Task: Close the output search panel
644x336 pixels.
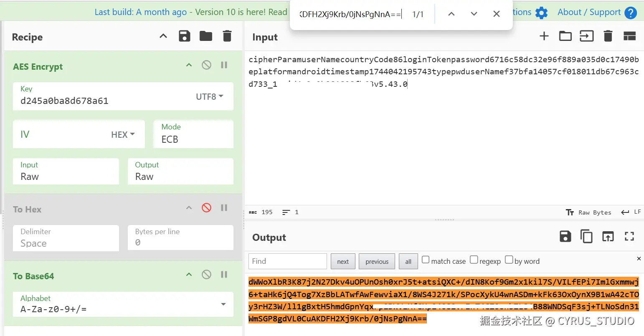Action: [x=639, y=258]
